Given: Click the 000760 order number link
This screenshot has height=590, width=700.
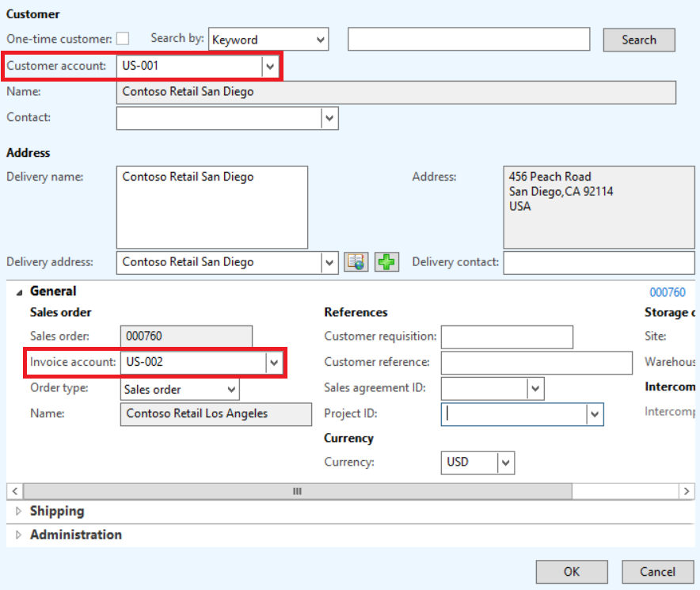Looking at the screenshot, I should [667, 292].
